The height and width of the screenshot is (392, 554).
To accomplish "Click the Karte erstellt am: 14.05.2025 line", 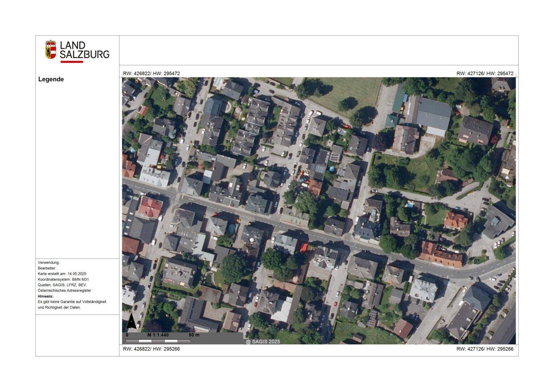I will [62, 274].
